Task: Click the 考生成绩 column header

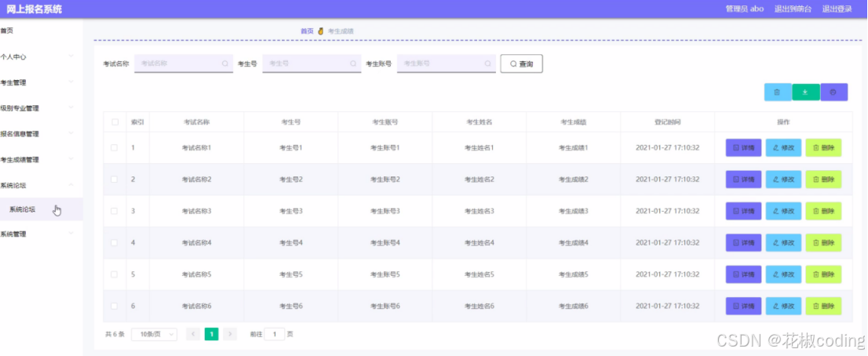Action: tap(573, 122)
